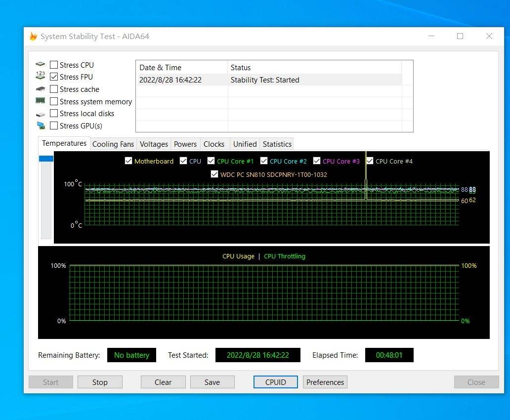Switch to the Clocks tab
Viewport: 510px width, 420px height.
click(214, 144)
